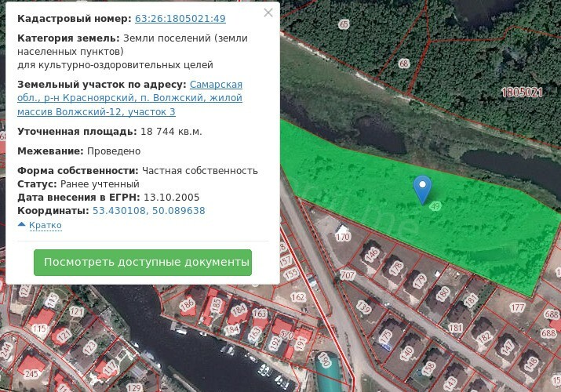Image resolution: width=561 pixels, height=392 pixels.
Task: Select parcel label 245 with red roof
Action: (31, 374)
